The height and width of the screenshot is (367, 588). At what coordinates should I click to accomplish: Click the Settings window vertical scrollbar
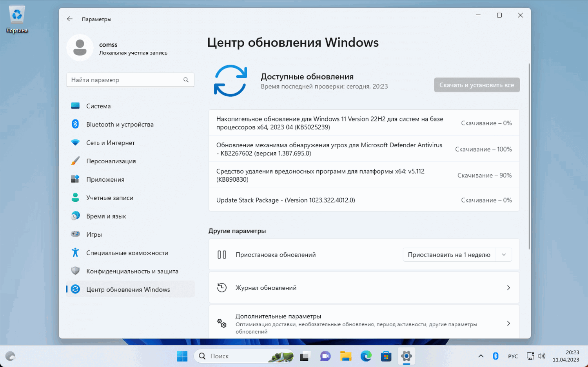529,156
